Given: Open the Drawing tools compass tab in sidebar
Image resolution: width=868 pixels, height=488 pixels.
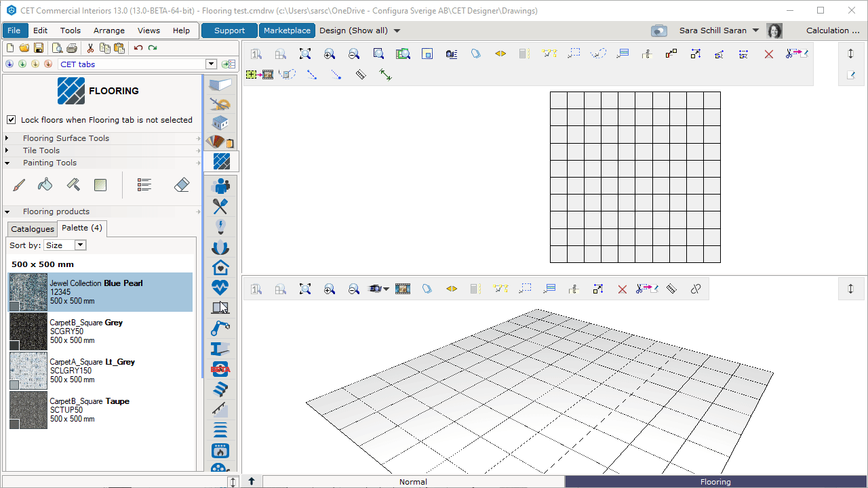Looking at the screenshot, I should 220,104.
